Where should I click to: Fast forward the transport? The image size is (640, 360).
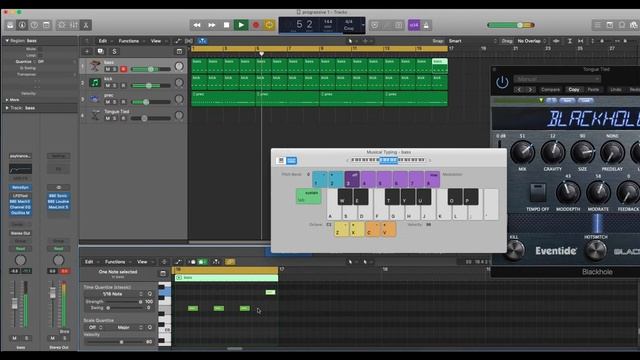tap(211, 25)
